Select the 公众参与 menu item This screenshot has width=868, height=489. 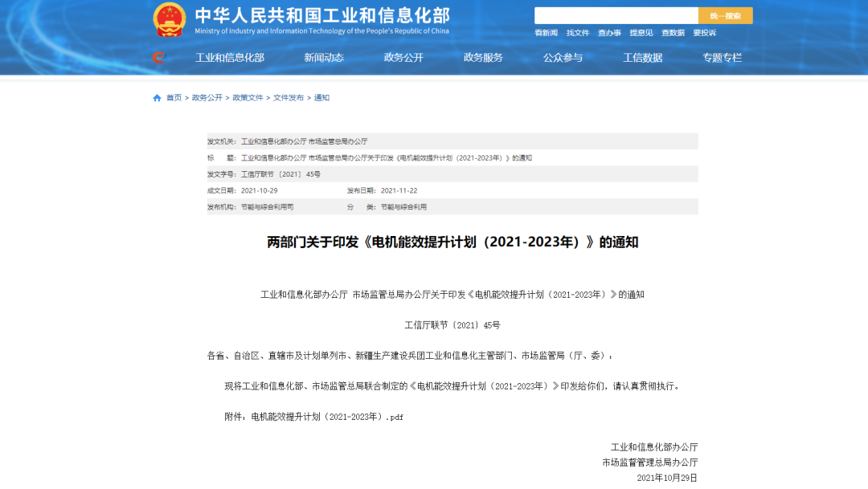pyautogui.click(x=563, y=57)
